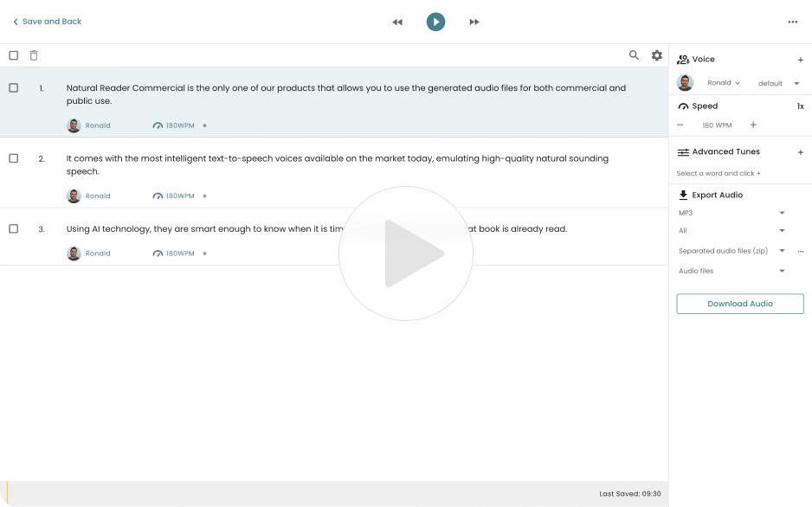Click the delete trash icon in the toolbar
This screenshot has width=812, height=507.
pos(33,55)
